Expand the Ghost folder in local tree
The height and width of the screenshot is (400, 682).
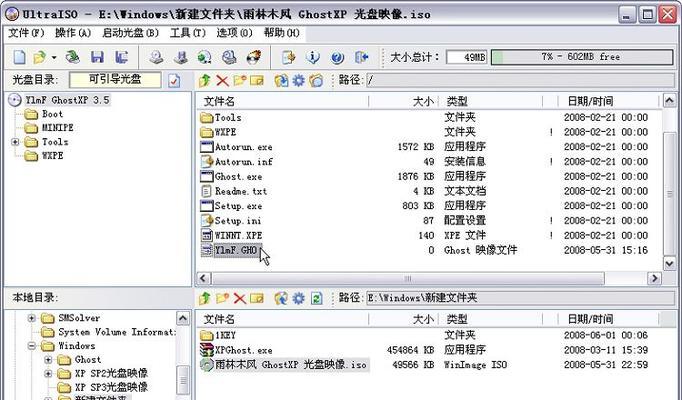pyautogui.click(x=48, y=360)
